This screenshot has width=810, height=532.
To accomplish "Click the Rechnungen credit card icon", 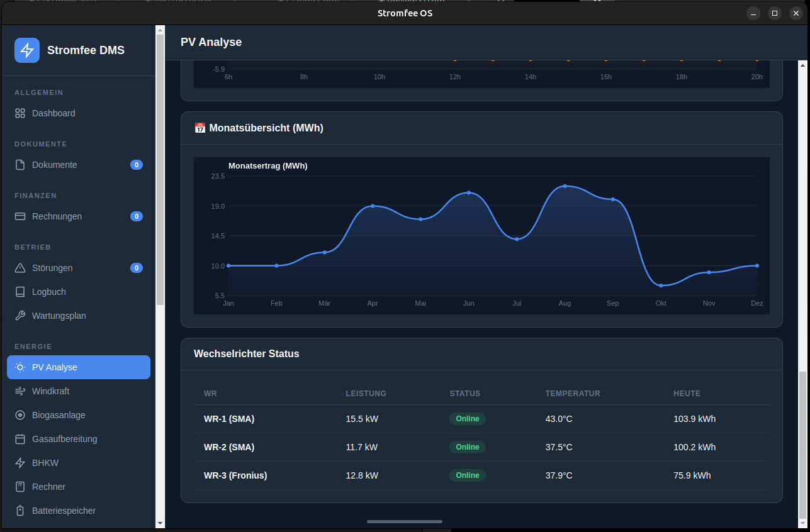I will pos(20,216).
